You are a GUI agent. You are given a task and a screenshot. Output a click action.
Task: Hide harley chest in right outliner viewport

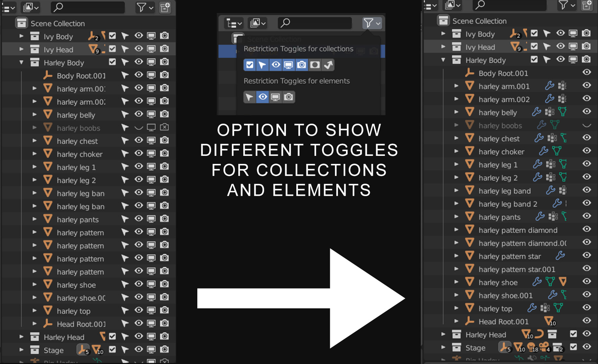click(x=587, y=137)
